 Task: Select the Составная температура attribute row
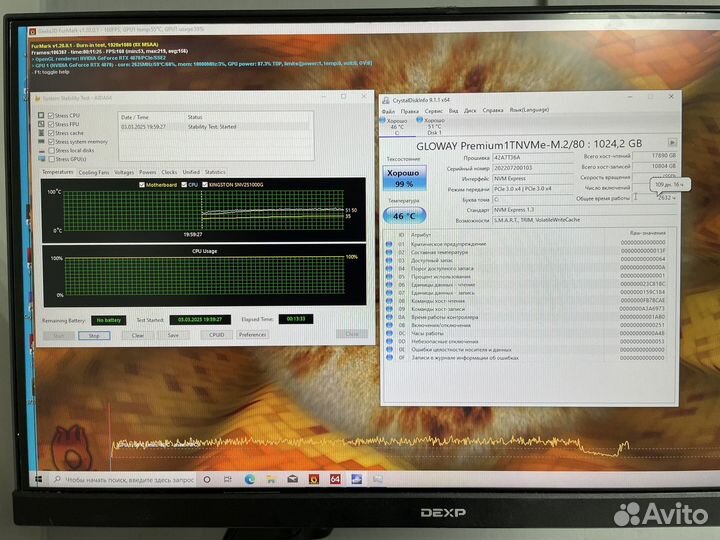click(x=526, y=252)
